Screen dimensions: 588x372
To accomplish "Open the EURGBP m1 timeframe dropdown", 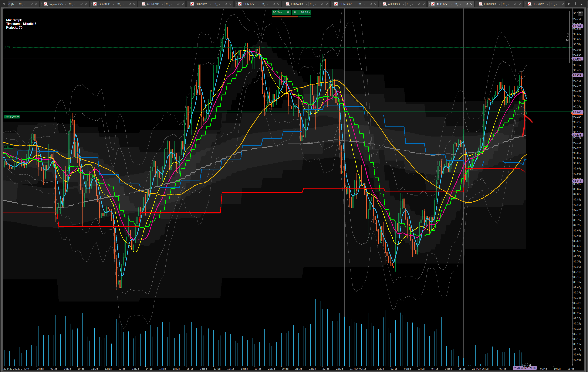I will (364, 4).
